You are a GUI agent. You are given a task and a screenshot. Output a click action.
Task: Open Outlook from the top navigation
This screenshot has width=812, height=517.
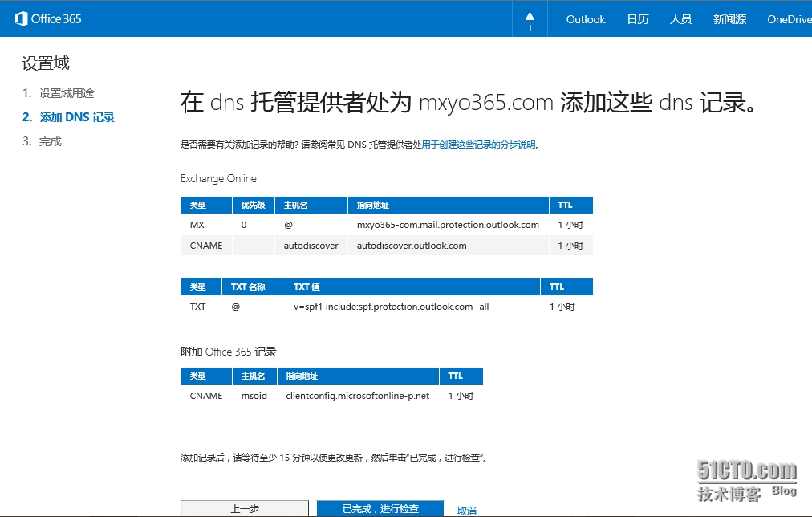[x=586, y=19]
